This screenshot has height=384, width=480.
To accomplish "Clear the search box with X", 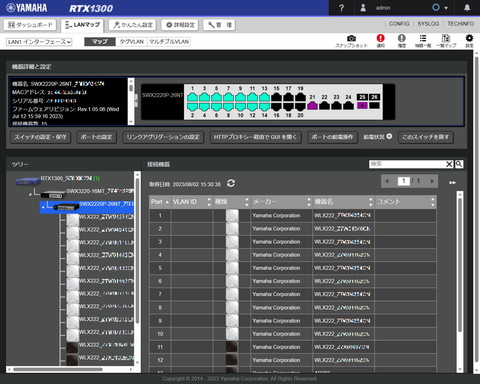I will (449, 164).
